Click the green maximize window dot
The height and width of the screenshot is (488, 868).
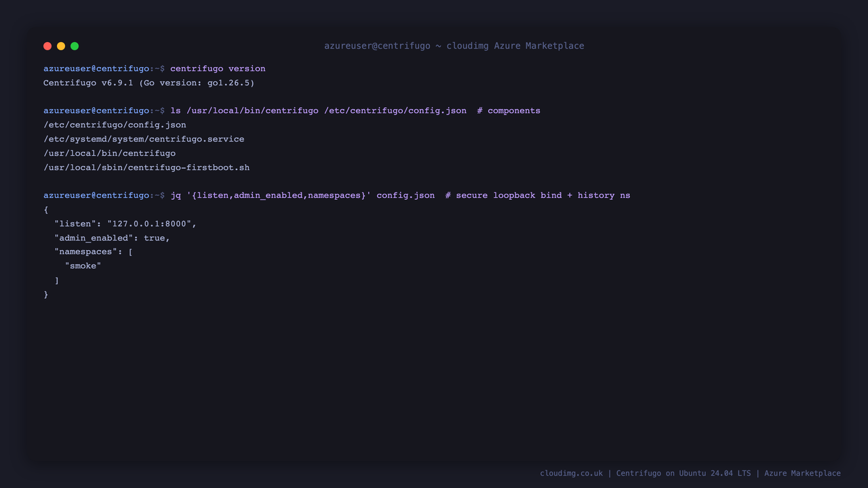point(75,46)
